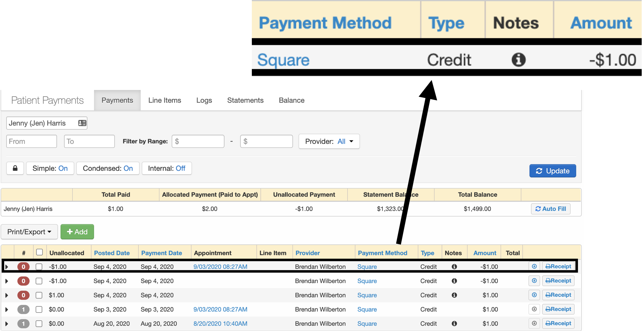Click Receipt button in Sep 4 $1.00 row

tap(558, 295)
